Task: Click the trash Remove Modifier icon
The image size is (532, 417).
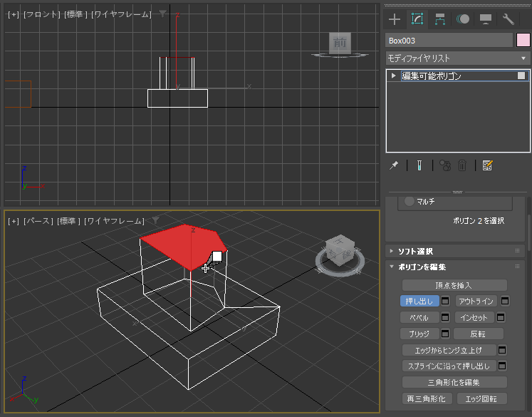Action: click(x=462, y=165)
